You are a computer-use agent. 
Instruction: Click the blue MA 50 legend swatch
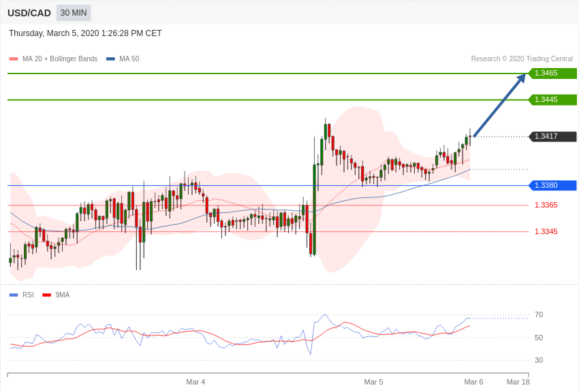coord(110,59)
